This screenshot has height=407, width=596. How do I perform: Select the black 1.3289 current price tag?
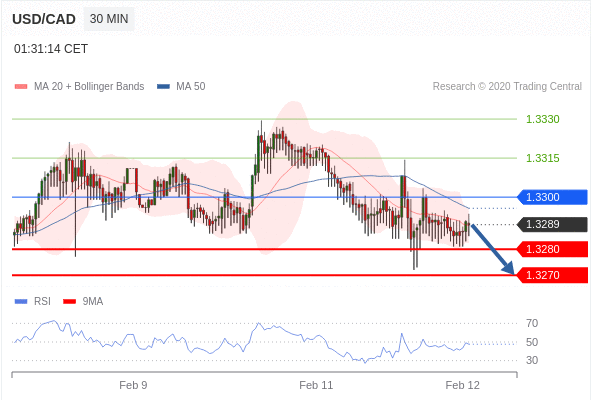pyautogui.click(x=552, y=224)
